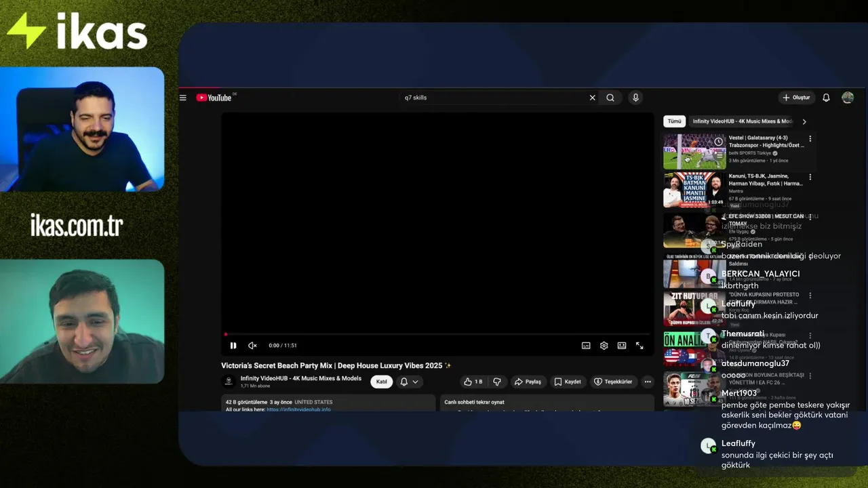
Task: Open Kanuni, TS-BJK, Jasmine video title
Action: pos(766,180)
